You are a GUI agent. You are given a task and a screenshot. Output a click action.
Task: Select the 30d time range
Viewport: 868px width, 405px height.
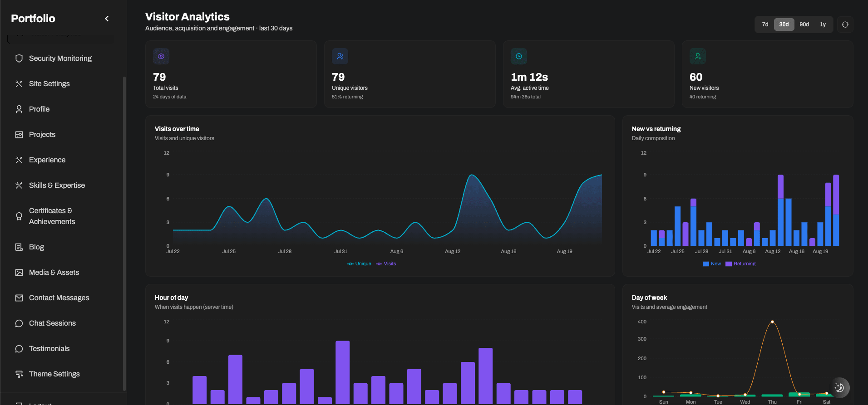pos(784,24)
